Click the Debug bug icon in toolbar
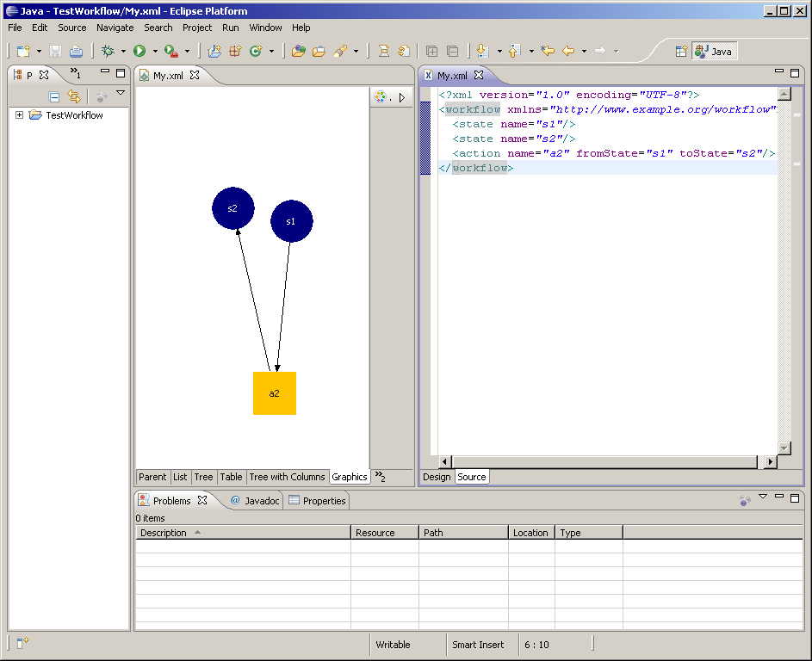 (x=108, y=52)
